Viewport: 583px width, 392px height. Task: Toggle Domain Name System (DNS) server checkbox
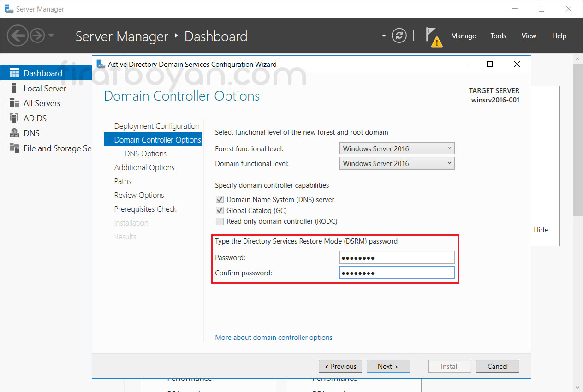click(220, 200)
